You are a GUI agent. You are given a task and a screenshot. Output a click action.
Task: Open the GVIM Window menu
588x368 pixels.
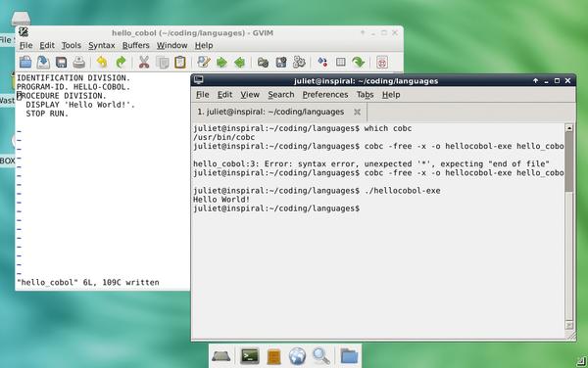(171, 45)
